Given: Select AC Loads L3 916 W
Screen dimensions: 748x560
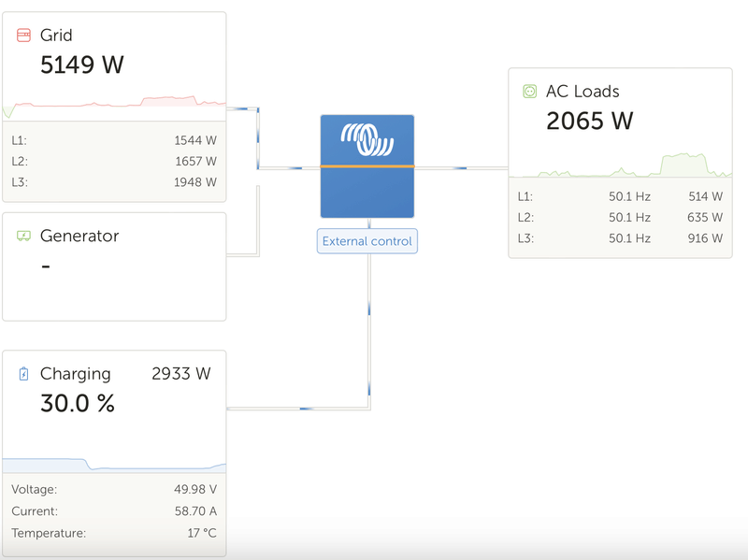Looking at the screenshot, I should pos(706,238).
